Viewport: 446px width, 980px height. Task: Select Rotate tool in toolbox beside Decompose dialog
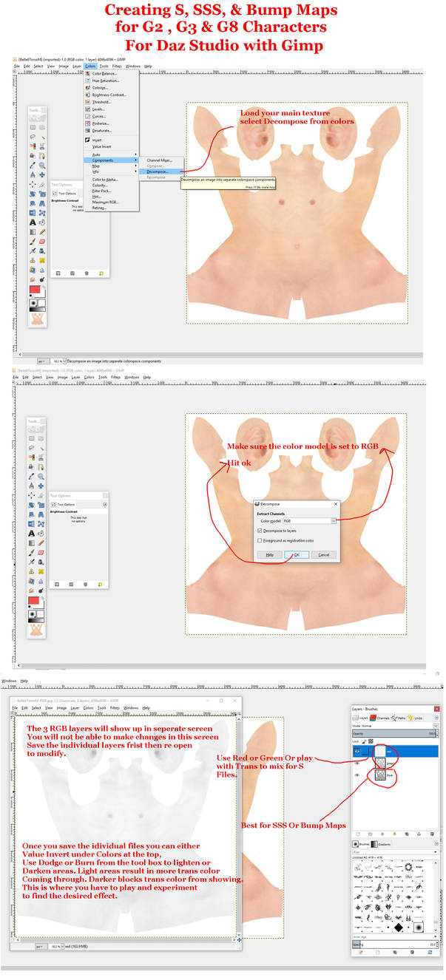(32, 505)
